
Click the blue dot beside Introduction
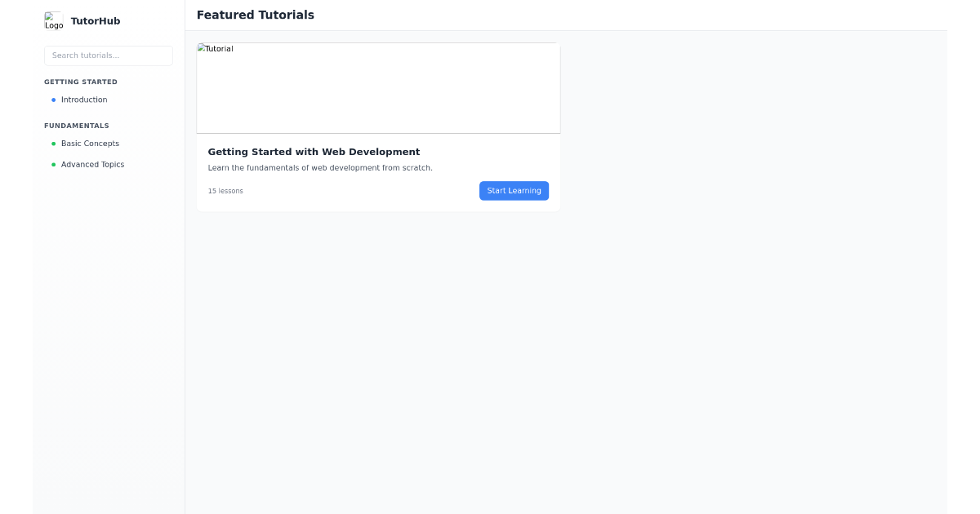(53, 100)
